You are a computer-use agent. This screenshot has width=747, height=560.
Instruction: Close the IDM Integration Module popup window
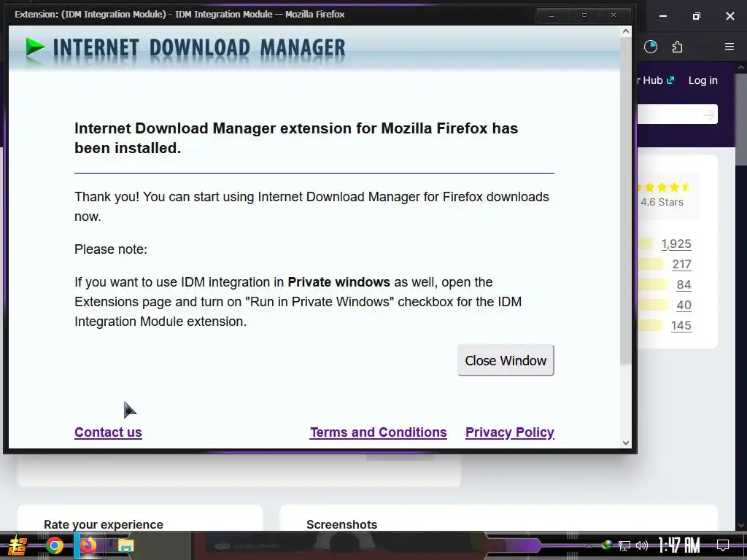614,15
